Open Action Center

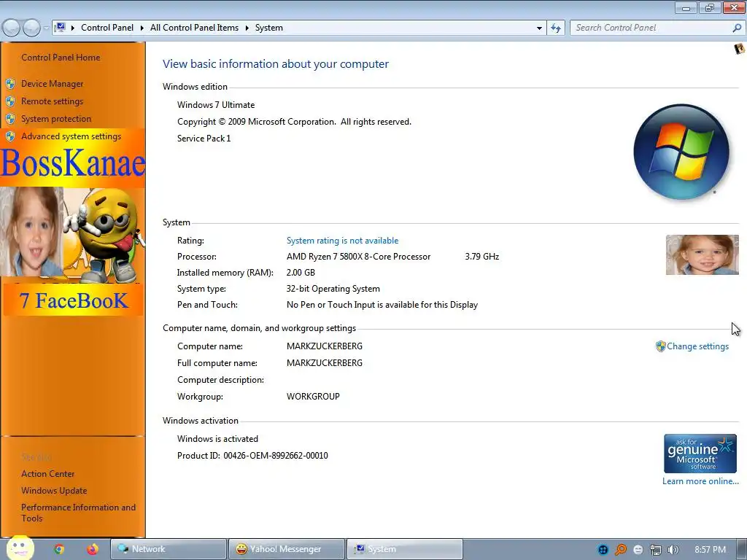point(47,474)
